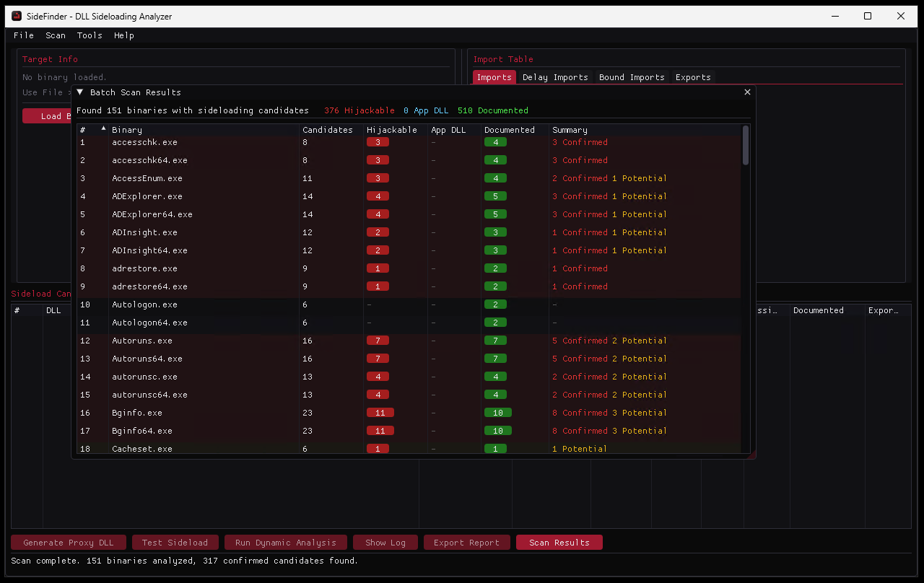Select the accesschk64.exe row

pyautogui.click(x=409, y=160)
